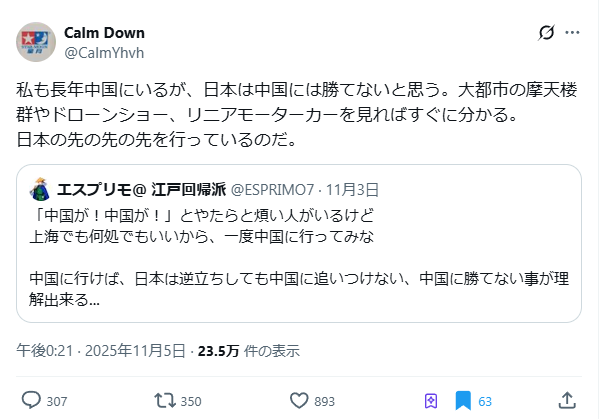Click the purple bookmark-star icon
The width and height of the screenshot is (600, 419).
pyautogui.click(x=431, y=400)
